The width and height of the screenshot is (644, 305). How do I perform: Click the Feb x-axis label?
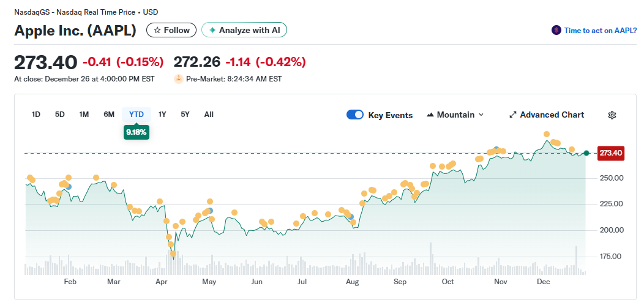click(x=70, y=282)
